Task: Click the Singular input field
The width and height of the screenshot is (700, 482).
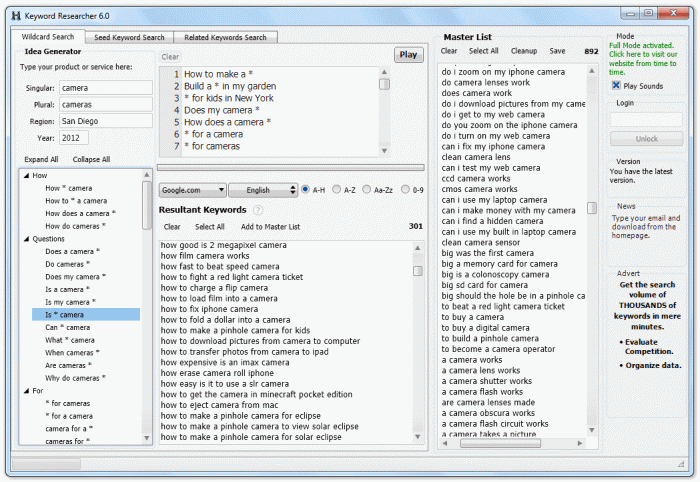Action: coord(106,88)
